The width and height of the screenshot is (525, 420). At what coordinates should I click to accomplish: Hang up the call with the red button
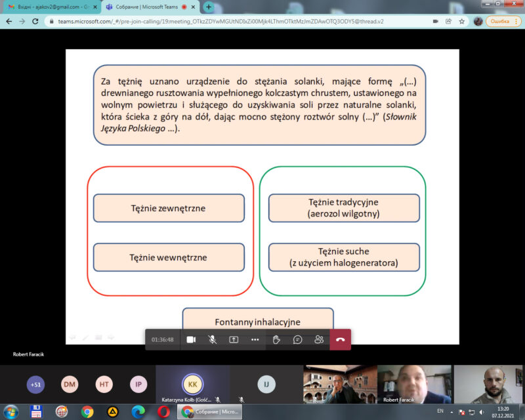[x=340, y=339]
